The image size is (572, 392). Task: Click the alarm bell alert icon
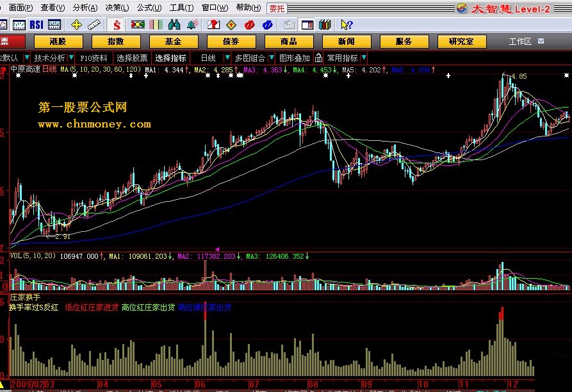(x=192, y=25)
